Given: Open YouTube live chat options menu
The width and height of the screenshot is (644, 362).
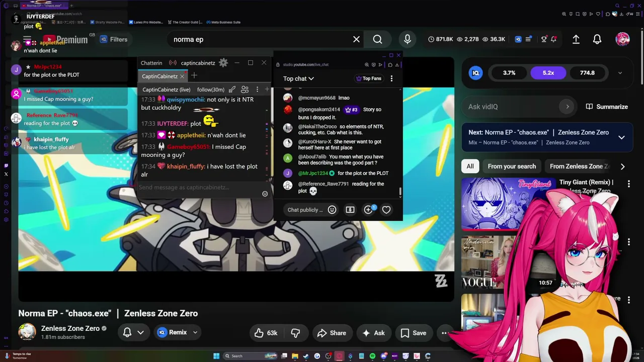Looking at the screenshot, I should tap(391, 78).
